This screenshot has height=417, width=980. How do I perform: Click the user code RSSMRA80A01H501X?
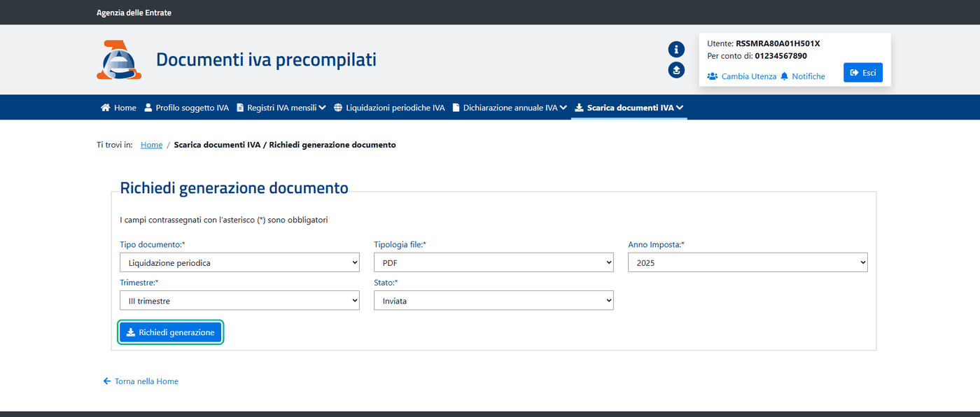point(778,43)
